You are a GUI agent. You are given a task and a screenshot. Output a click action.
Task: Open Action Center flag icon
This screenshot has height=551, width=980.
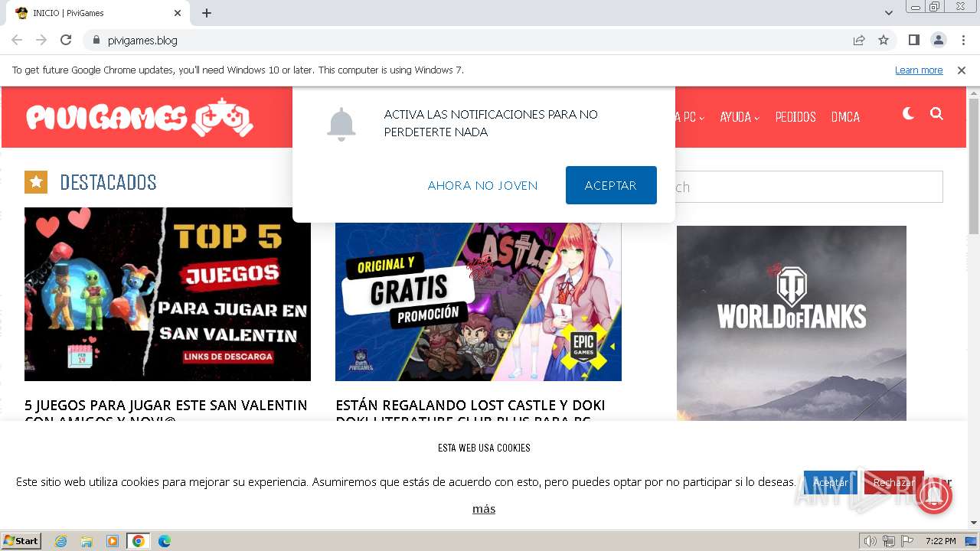coord(907,541)
